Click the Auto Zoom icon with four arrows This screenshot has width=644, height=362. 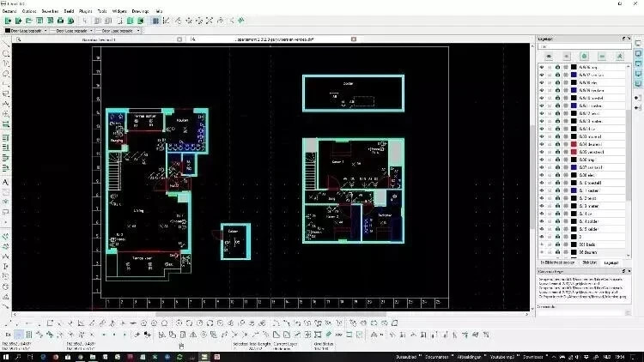(210, 21)
